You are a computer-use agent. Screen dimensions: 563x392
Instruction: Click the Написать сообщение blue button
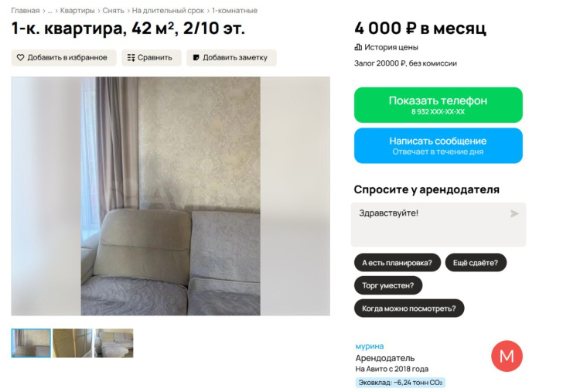coord(438,145)
